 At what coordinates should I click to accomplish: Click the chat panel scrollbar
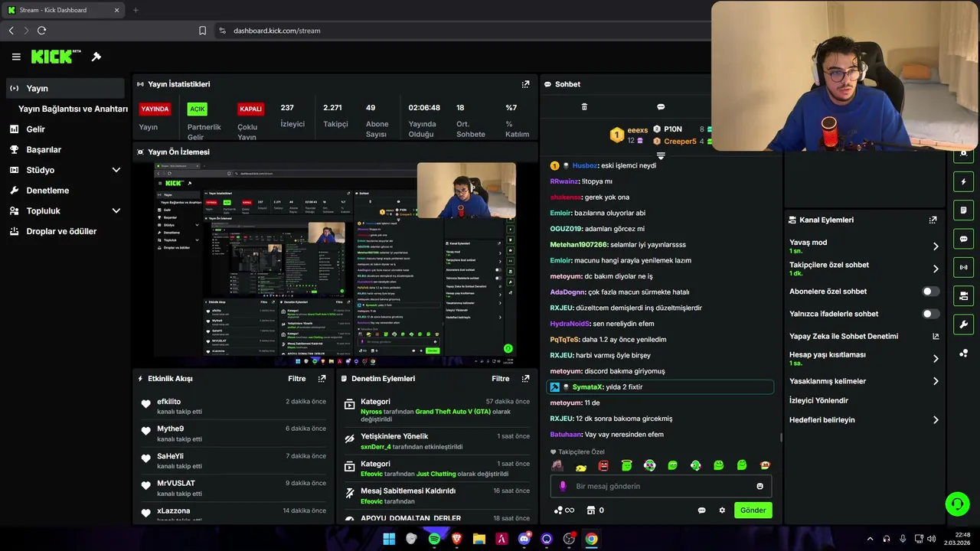pyautogui.click(x=781, y=438)
